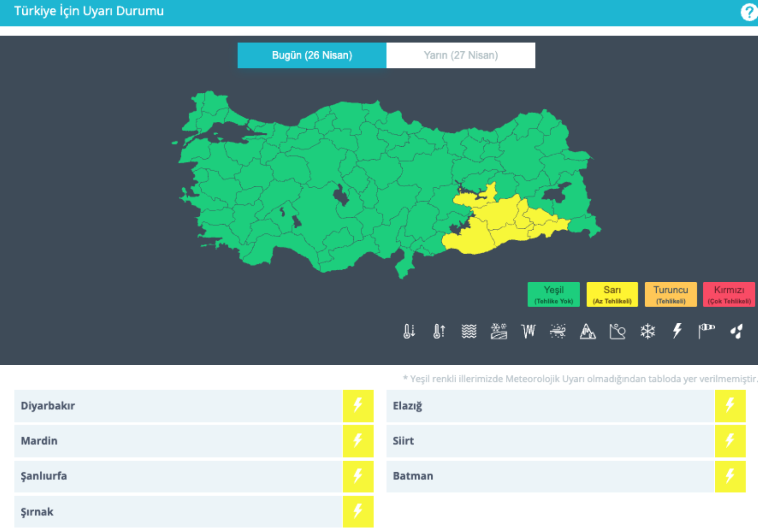758x532 pixels.
Task: Click the Sarı (Az Tehlikeli) legend swatch
Action: coord(612,294)
